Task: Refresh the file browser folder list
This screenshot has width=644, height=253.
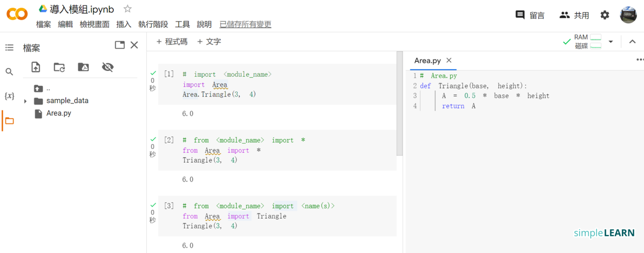Action: pos(60,67)
